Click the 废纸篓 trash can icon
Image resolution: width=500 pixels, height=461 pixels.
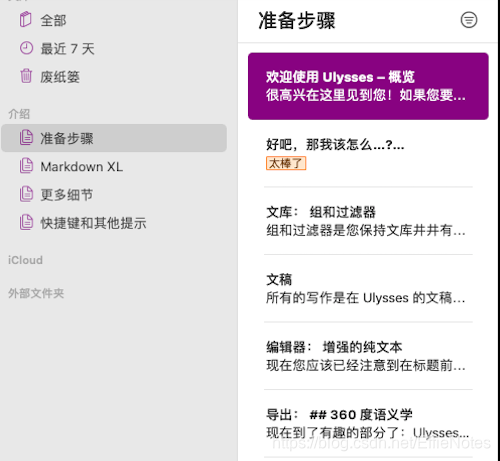(x=26, y=76)
